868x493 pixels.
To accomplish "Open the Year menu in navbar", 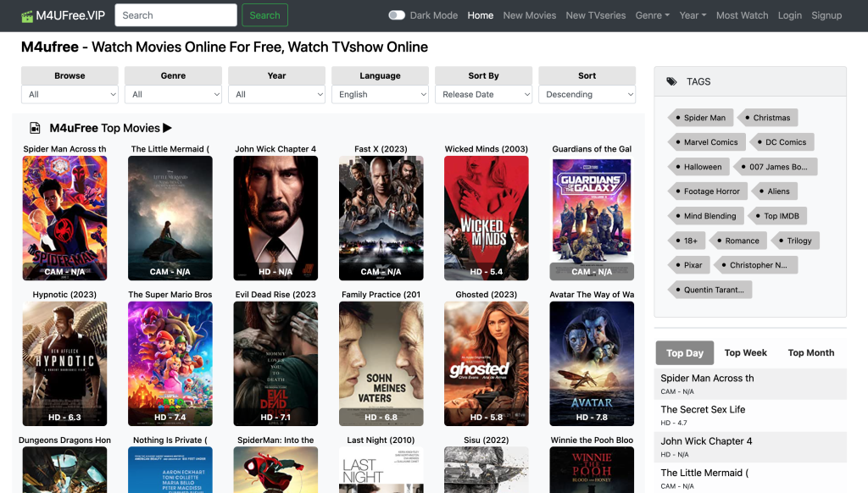I will click(692, 15).
